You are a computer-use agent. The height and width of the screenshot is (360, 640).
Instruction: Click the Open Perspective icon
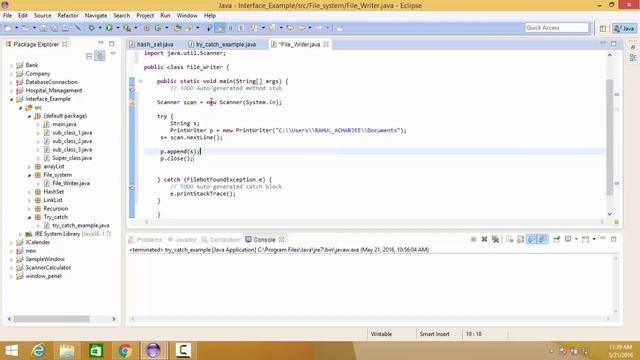click(x=603, y=28)
